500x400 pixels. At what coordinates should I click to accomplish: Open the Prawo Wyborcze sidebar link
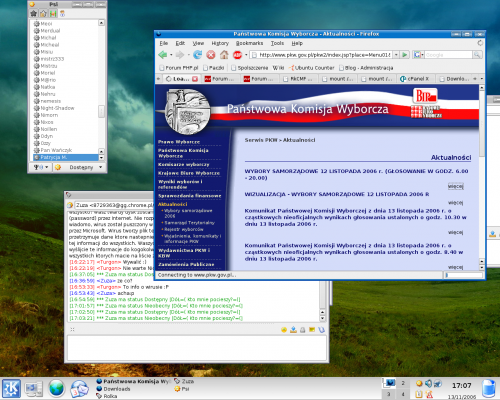click(179, 142)
